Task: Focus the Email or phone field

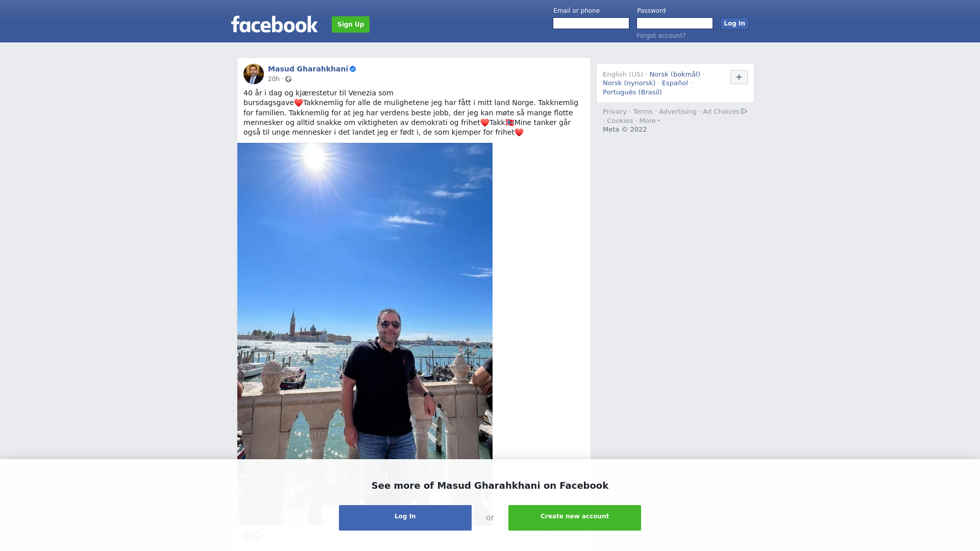Action: tap(591, 23)
